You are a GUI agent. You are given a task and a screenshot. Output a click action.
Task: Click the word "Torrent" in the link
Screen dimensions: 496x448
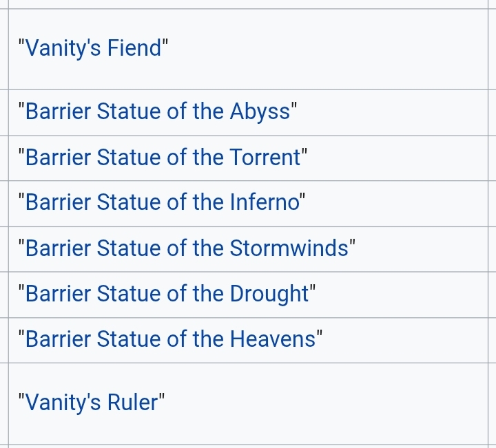pos(265,157)
